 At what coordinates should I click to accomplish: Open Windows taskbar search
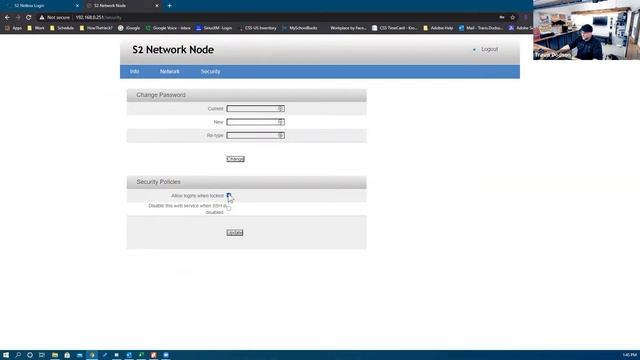tap(18, 355)
